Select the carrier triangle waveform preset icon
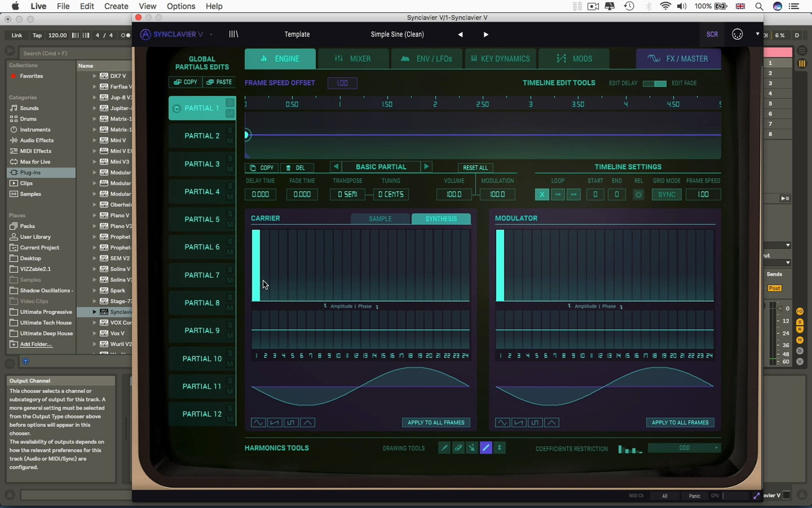The width and height of the screenshot is (812, 508). pyautogui.click(x=307, y=422)
